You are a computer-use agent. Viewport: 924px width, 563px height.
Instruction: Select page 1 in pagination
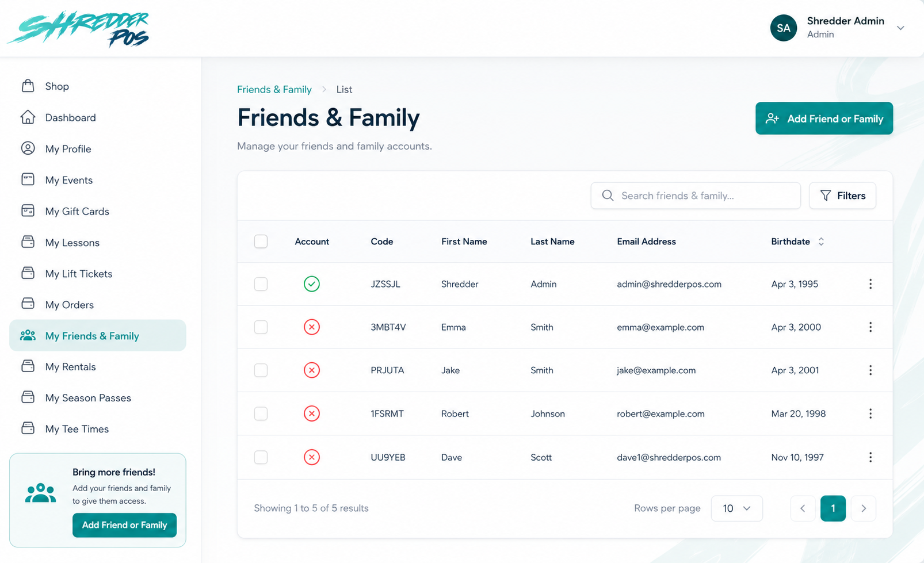click(x=833, y=508)
